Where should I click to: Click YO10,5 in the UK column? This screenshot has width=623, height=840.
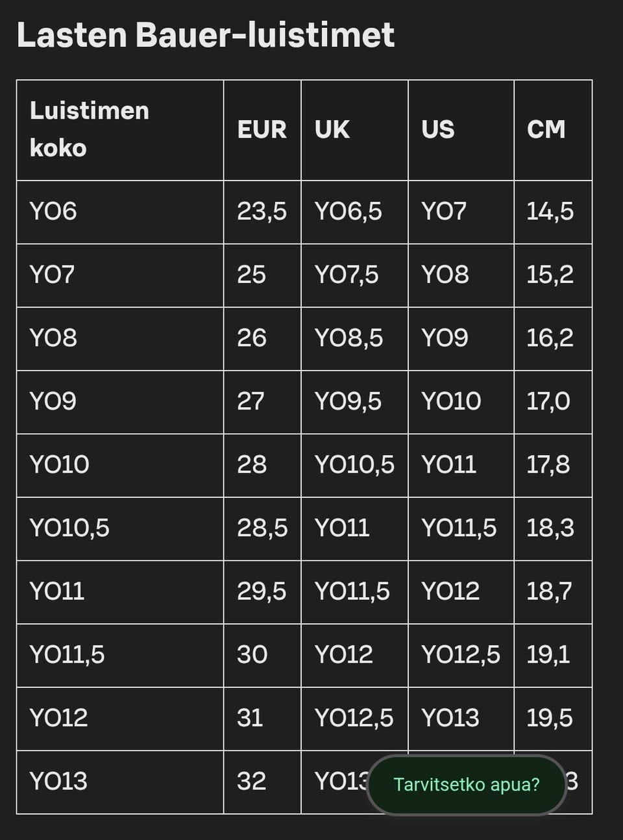(354, 465)
